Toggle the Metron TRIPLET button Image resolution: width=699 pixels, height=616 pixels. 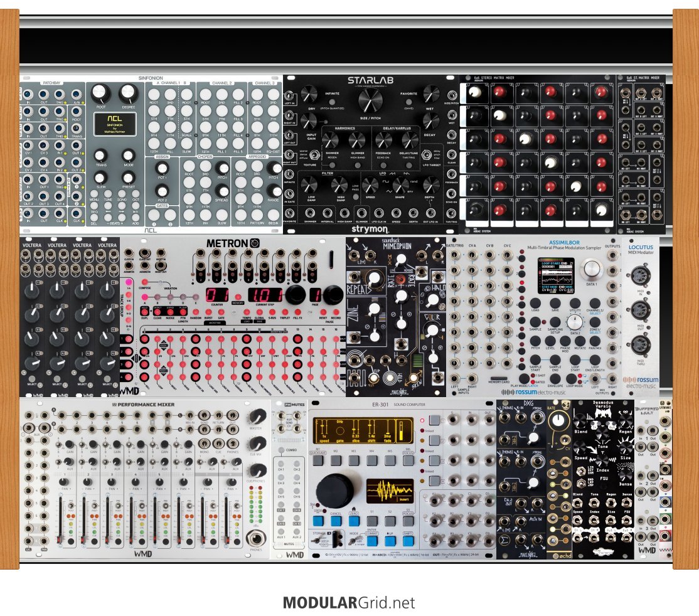(x=285, y=312)
